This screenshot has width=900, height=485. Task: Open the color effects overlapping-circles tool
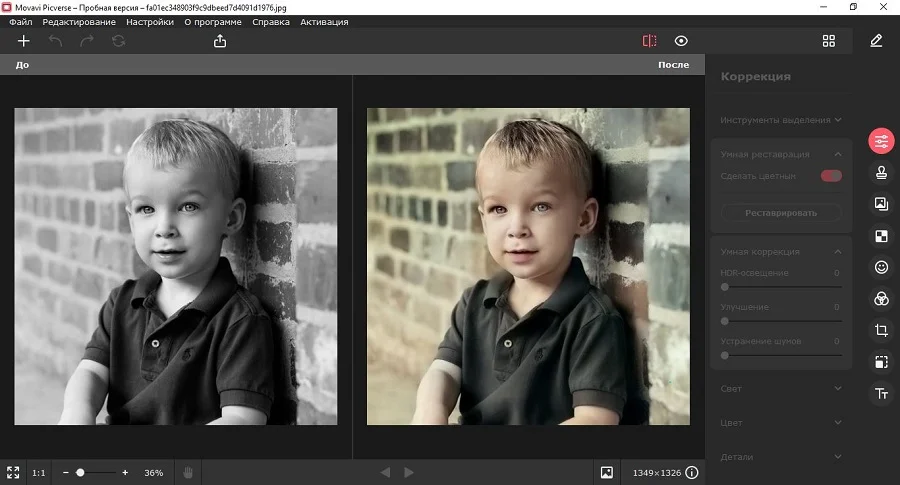pyautogui.click(x=881, y=298)
